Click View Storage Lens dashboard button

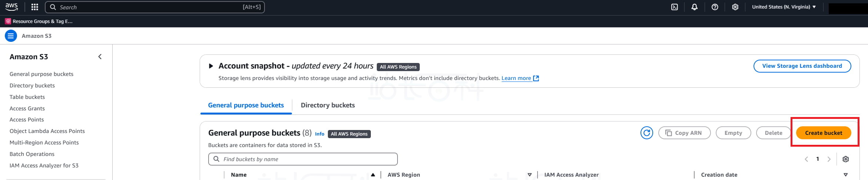(x=802, y=66)
